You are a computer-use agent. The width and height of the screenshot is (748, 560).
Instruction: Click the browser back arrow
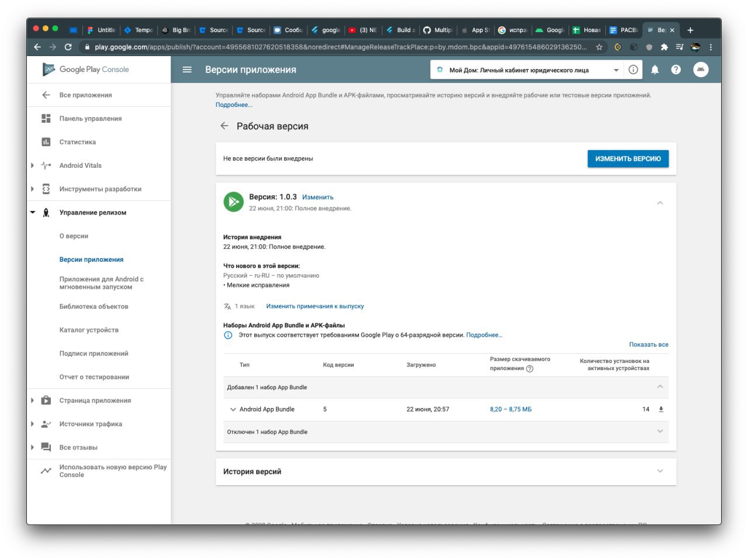pos(37,47)
